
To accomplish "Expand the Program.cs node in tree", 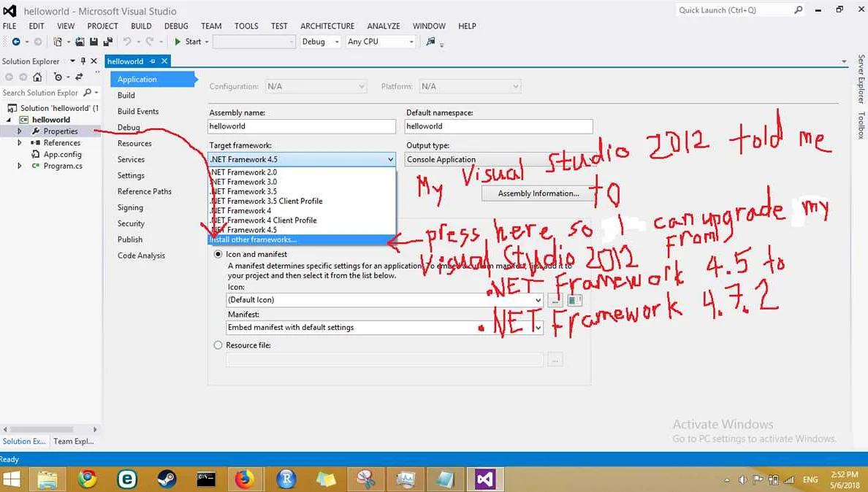I will (20, 166).
